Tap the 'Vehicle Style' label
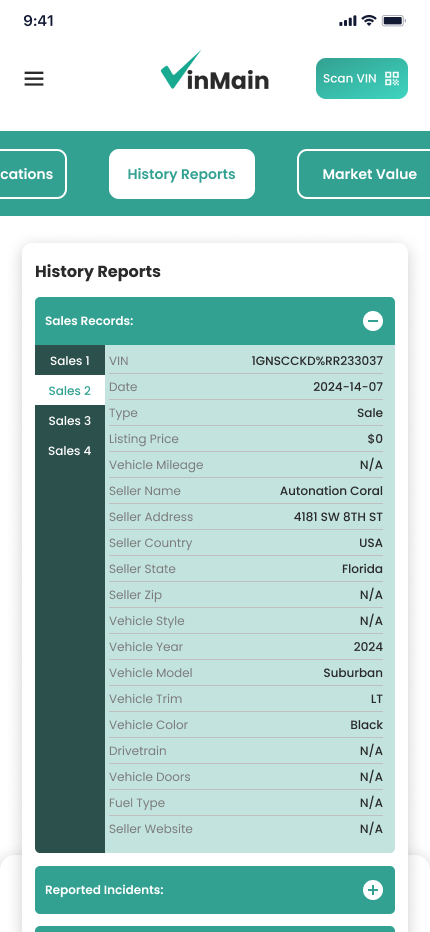Screen dimensions: 430x932 point(146,621)
